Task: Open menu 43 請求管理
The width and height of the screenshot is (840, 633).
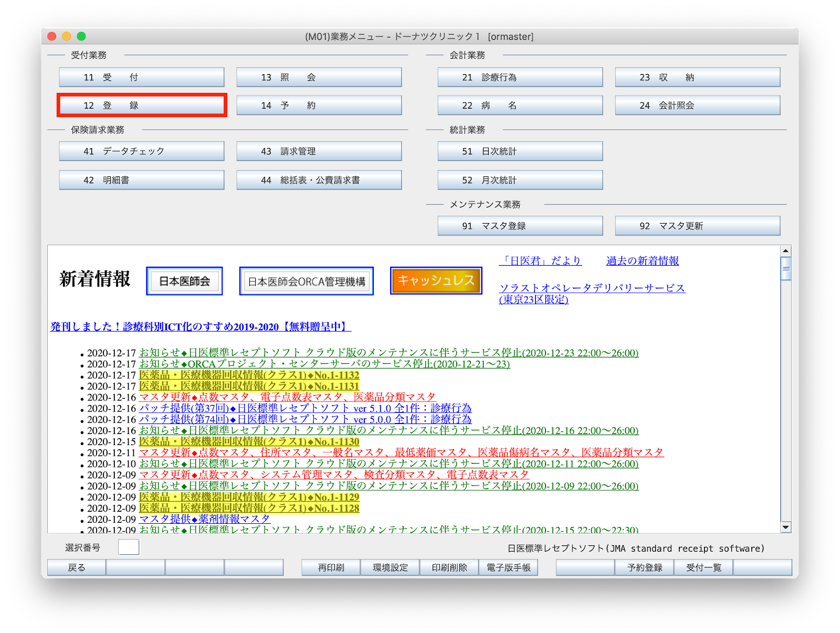Action: [319, 151]
